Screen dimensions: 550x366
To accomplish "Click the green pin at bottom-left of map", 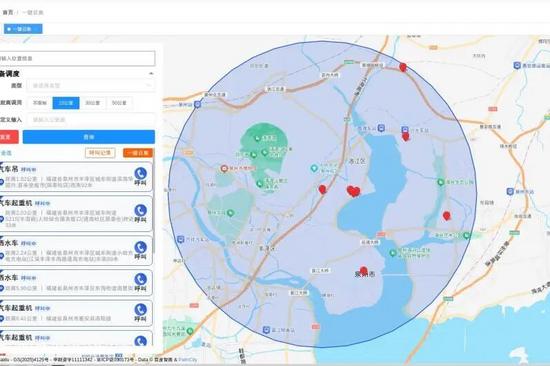I will 190,331.
